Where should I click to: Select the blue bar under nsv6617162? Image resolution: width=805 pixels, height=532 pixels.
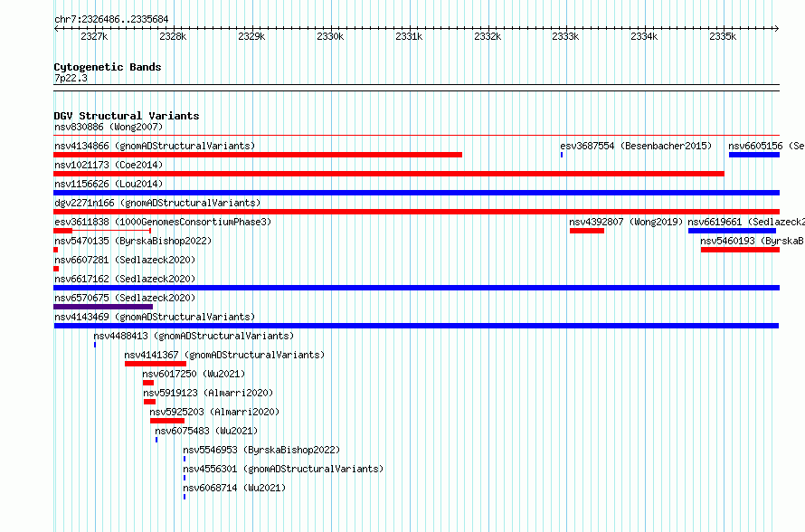[416, 288]
